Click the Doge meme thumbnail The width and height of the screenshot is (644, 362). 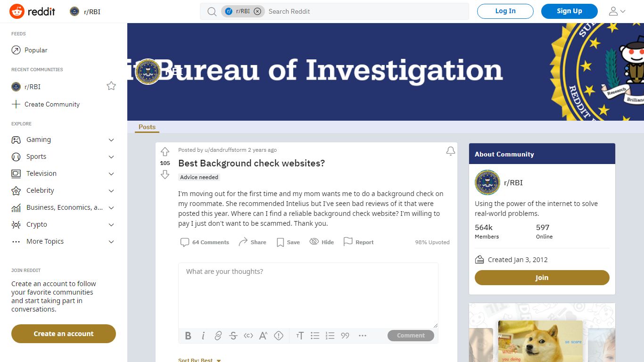[540, 341]
